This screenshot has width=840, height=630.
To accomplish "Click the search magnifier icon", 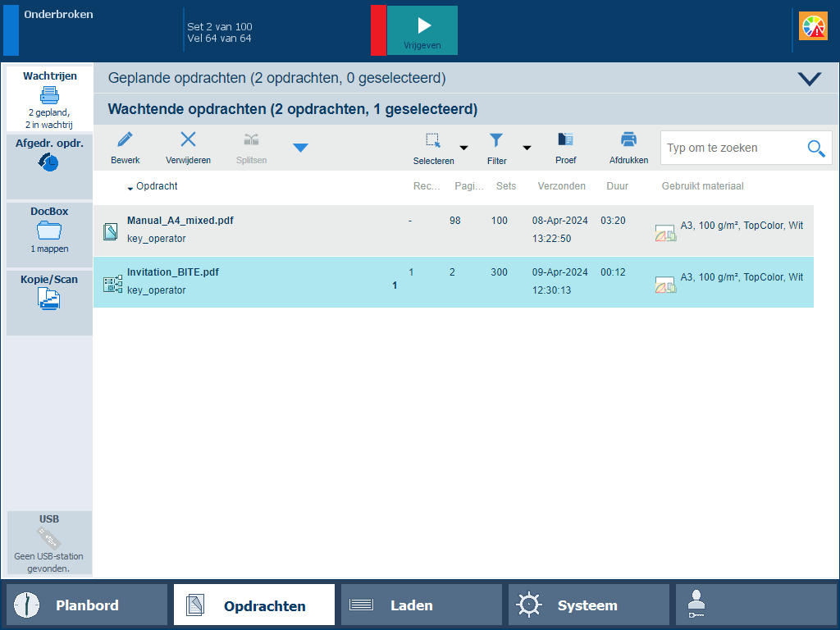I will pos(816,148).
